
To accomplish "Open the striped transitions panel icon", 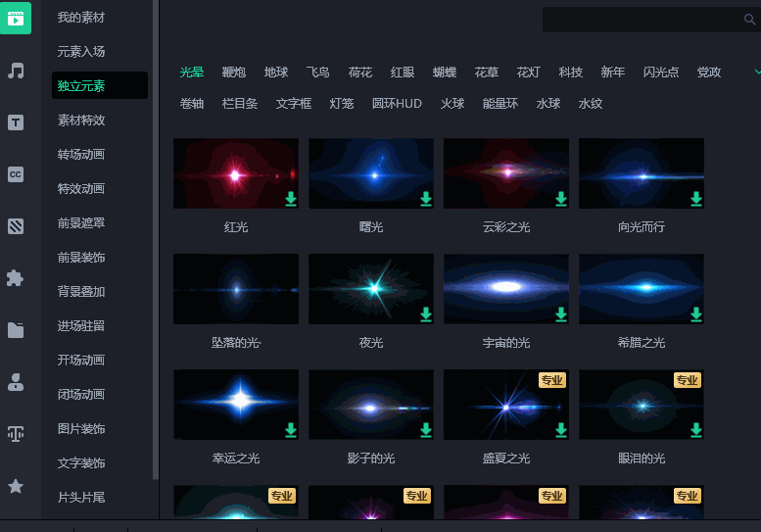I will point(16,226).
